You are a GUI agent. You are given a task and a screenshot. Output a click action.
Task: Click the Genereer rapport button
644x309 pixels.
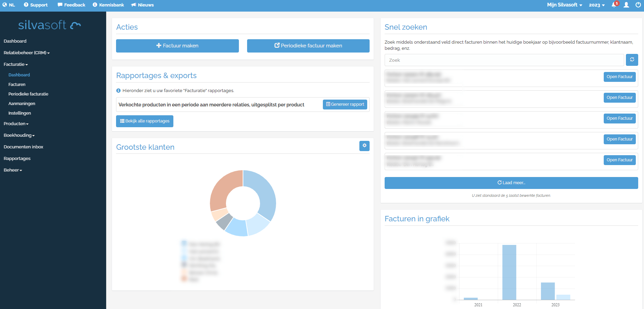[x=345, y=104]
